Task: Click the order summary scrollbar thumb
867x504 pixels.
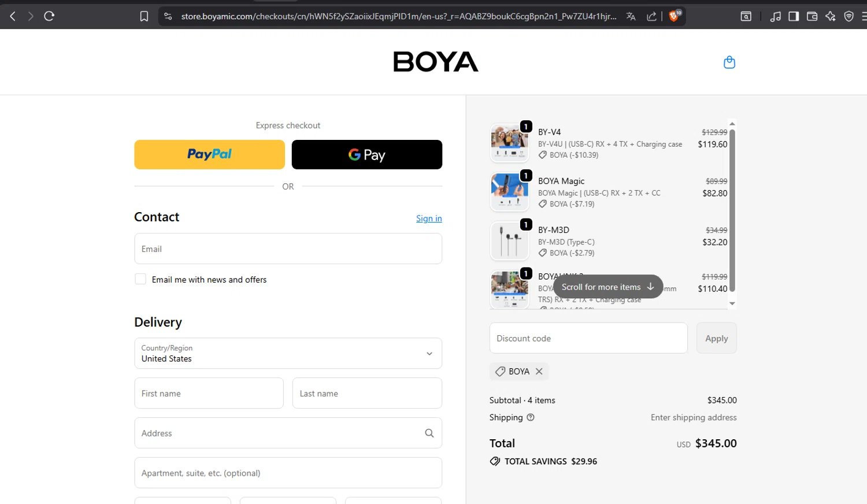Action: pos(732,210)
